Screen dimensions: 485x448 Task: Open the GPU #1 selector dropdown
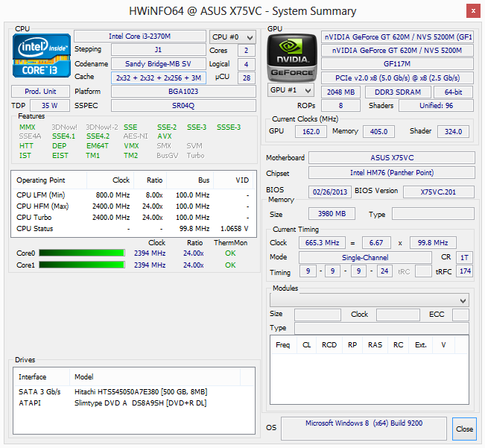pyautogui.click(x=291, y=90)
